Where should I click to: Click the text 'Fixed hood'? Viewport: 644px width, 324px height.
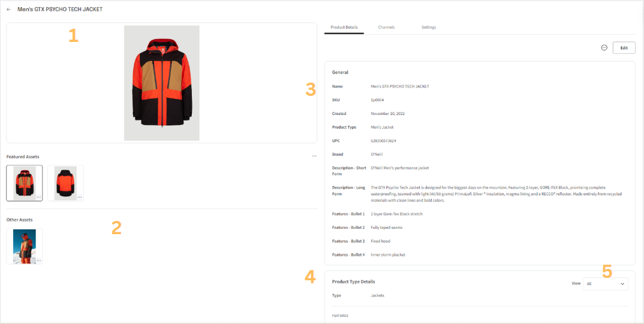click(x=380, y=241)
